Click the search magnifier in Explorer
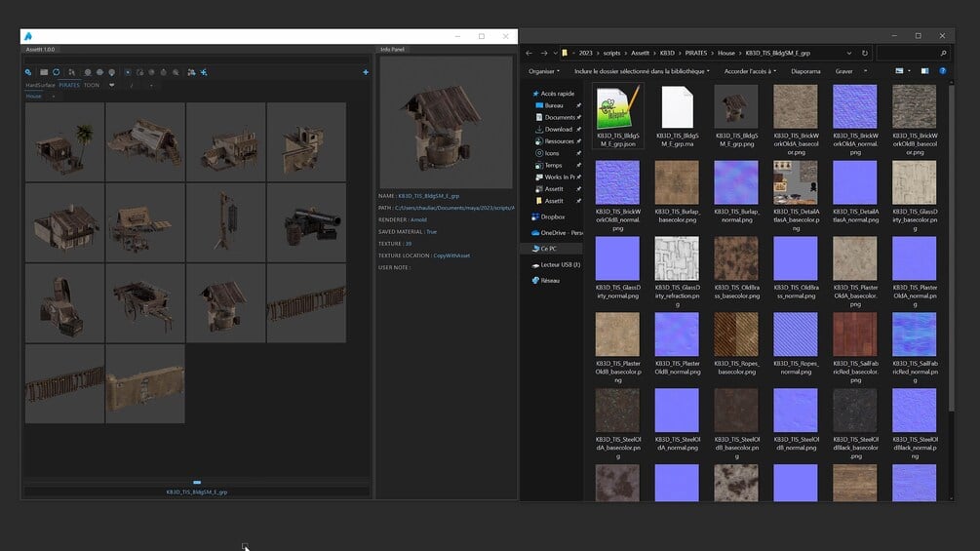980x551 pixels. [x=943, y=53]
